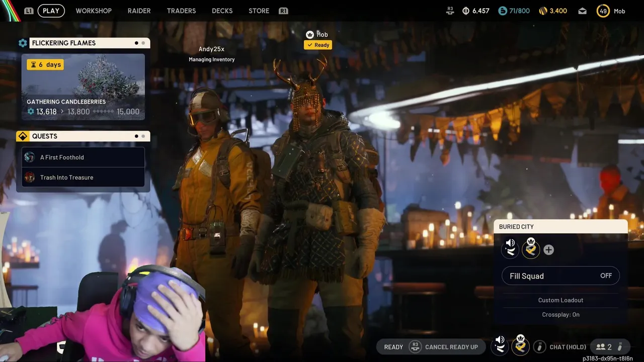Click CANCEL READY UP
Screen dimensions: 644x362
click(451, 347)
